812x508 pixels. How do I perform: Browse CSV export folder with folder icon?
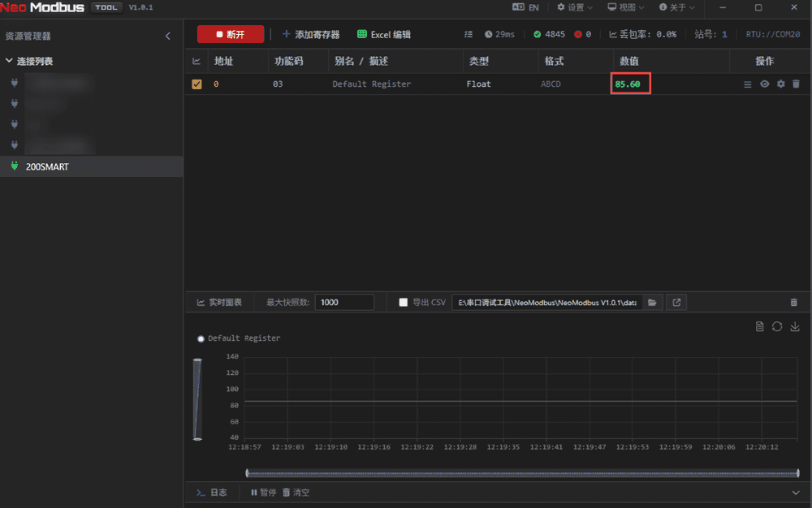pos(652,303)
